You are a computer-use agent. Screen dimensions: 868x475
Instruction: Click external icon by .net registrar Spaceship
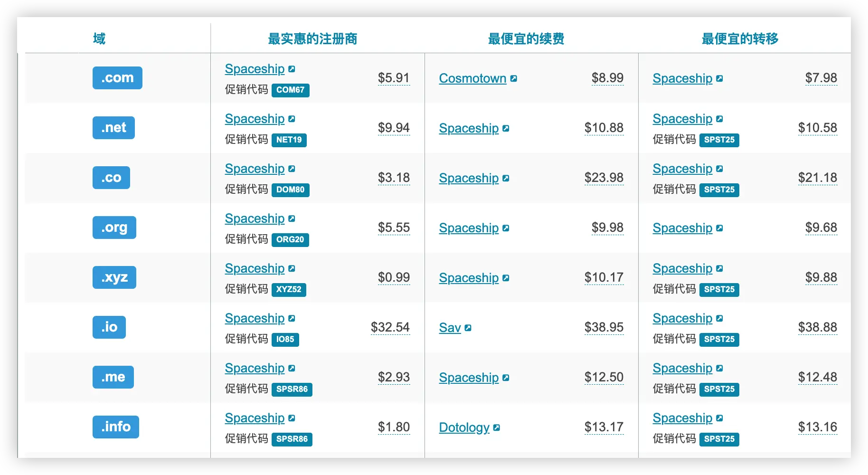click(x=292, y=119)
